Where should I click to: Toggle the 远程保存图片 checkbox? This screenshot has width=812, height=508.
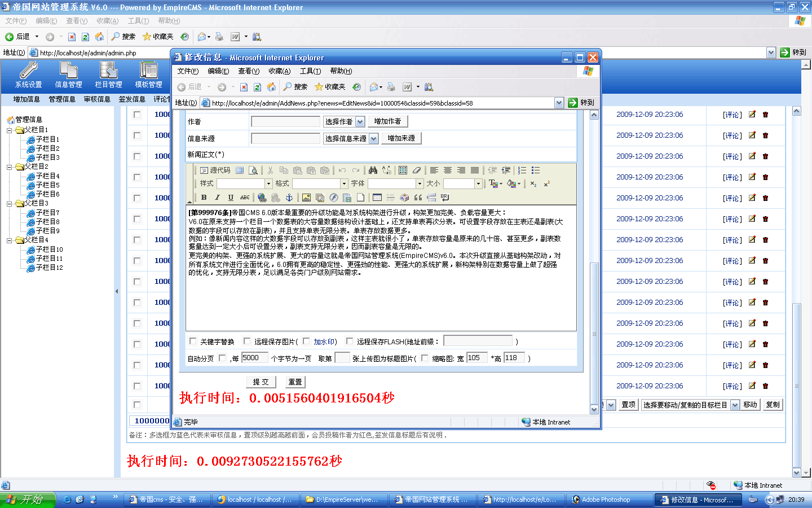[x=247, y=341]
